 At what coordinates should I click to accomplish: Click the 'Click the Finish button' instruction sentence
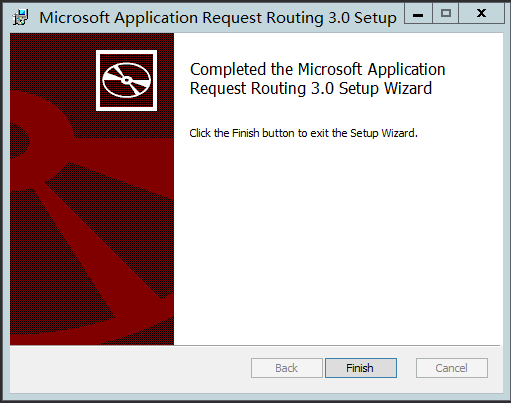click(303, 133)
